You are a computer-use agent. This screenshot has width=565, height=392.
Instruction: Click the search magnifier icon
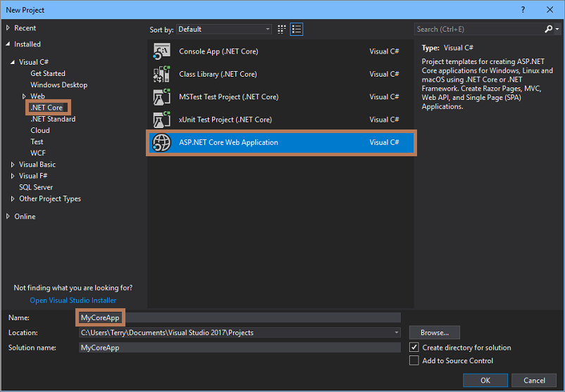(549, 29)
